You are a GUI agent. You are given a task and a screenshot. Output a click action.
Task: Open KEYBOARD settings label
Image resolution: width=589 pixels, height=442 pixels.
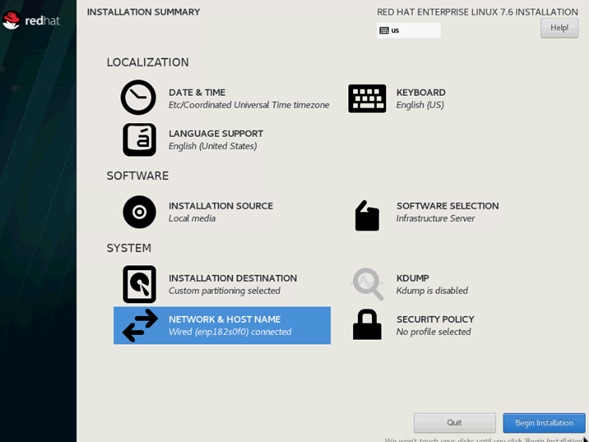pos(421,92)
